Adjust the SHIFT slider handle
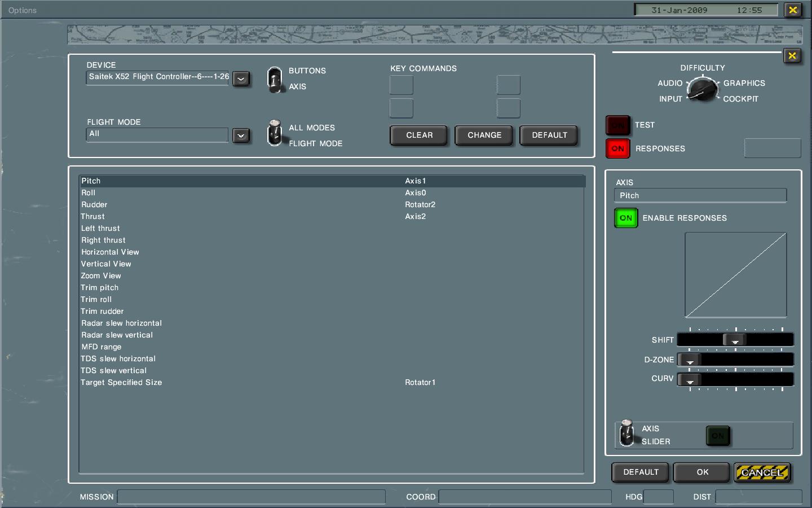Screen dimensions: 812x508 [735, 340]
